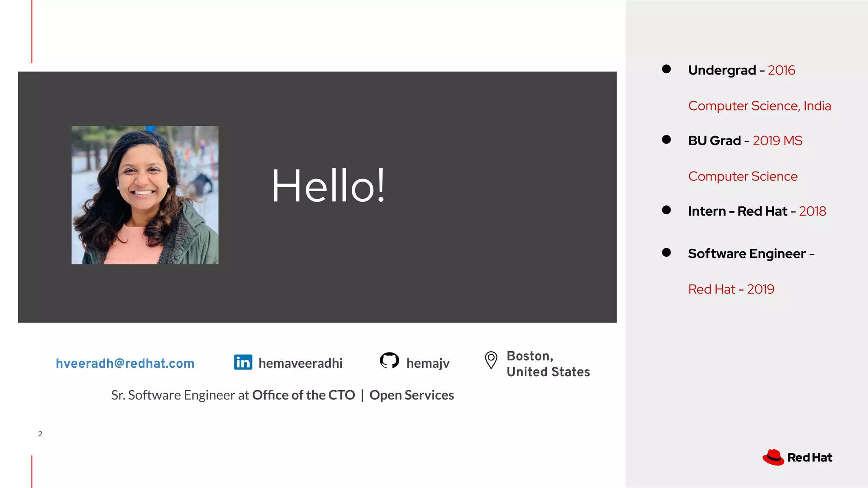Click the Hello! heading text
Image resolution: width=868 pixels, height=488 pixels.
tap(328, 186)
